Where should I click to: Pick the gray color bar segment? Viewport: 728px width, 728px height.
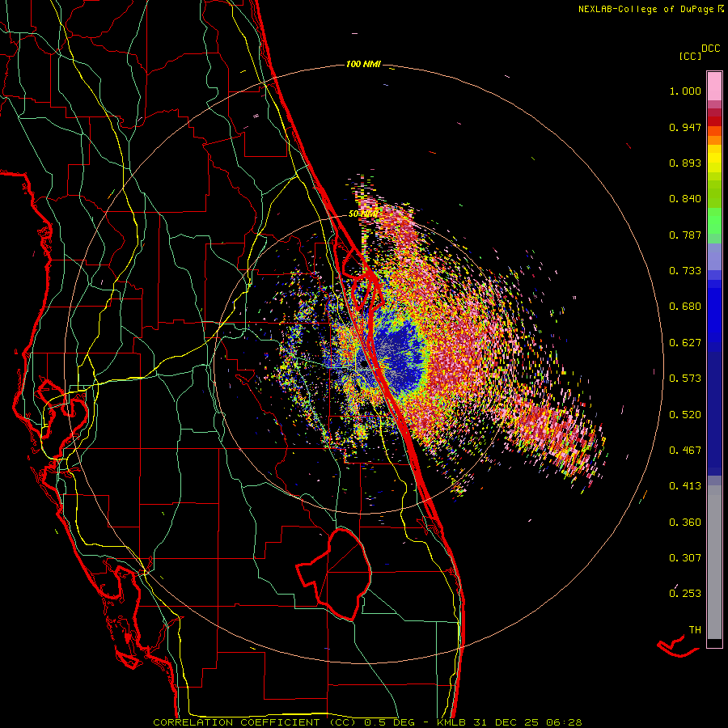point(714,562)
